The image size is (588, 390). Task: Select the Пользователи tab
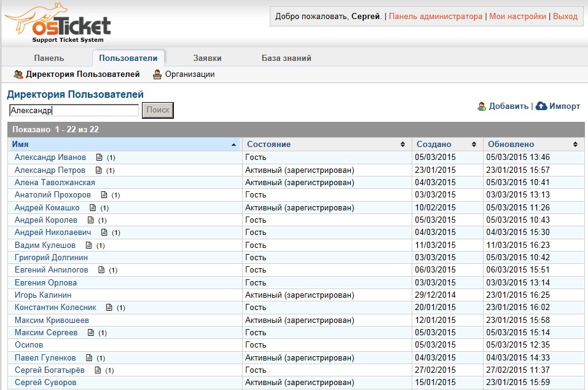[x=128, y=58]
